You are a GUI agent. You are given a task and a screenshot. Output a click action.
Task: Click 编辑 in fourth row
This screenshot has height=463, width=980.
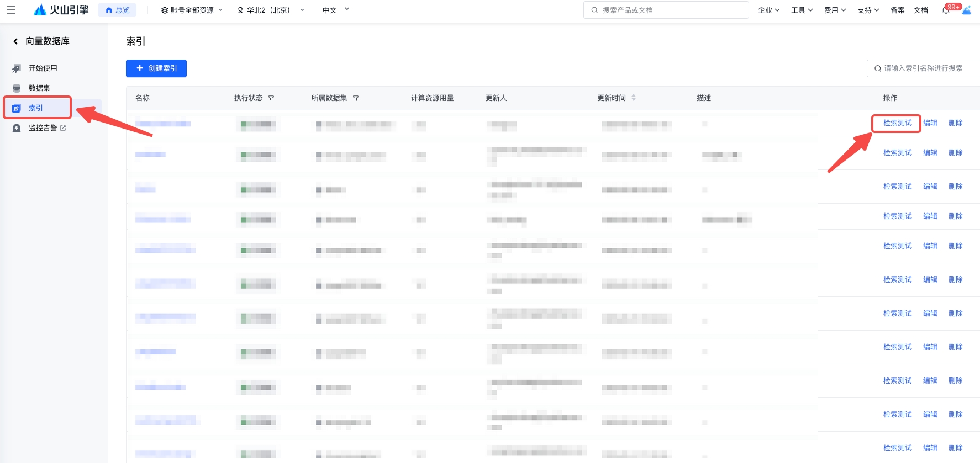tap(930, 216)
